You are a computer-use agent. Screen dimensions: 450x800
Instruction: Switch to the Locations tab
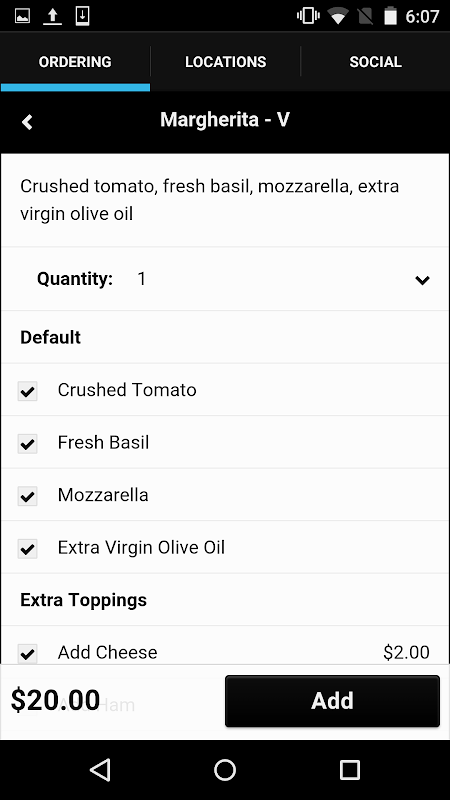[x=226, y=62]
